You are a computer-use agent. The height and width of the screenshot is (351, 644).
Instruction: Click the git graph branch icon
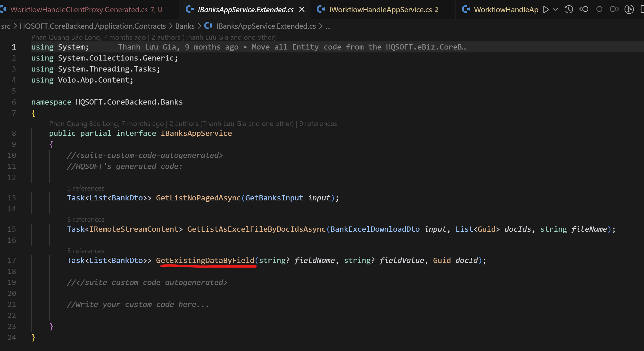click(x=629, y=10)
